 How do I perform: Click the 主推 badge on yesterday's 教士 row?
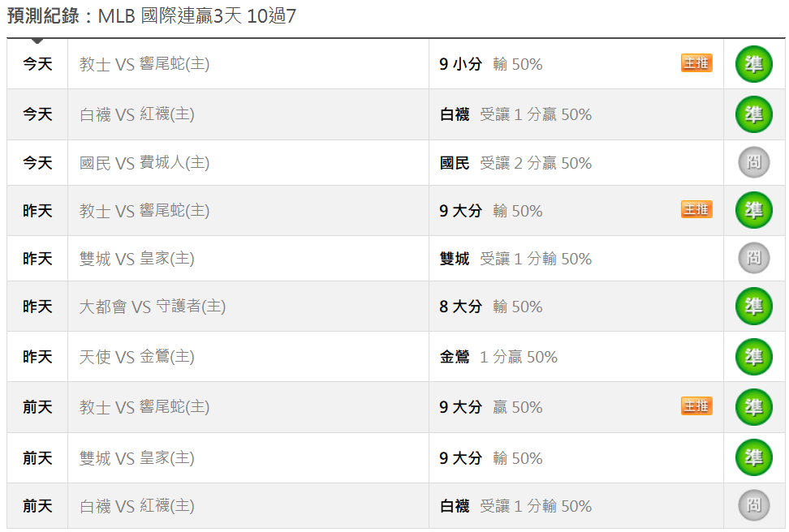pos(696,210)
